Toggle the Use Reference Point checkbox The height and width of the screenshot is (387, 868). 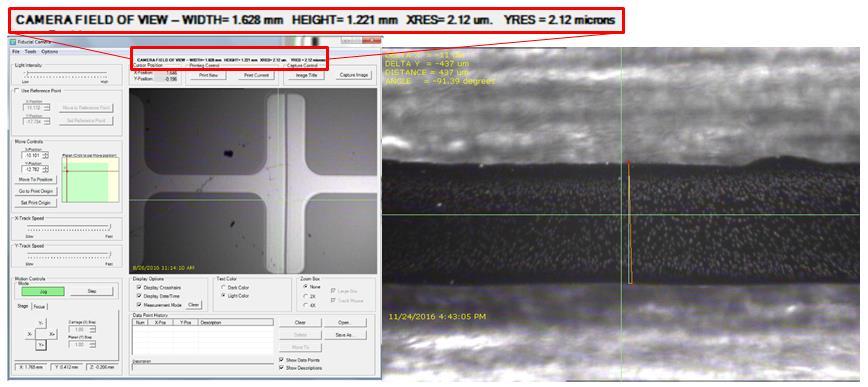(x=17, y=90)
